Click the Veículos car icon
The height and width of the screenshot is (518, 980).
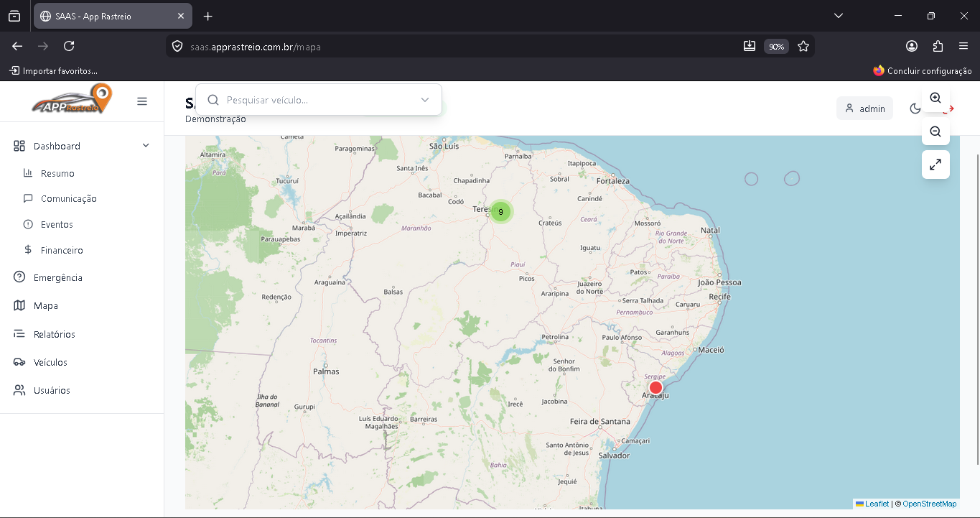coord(19,362)
